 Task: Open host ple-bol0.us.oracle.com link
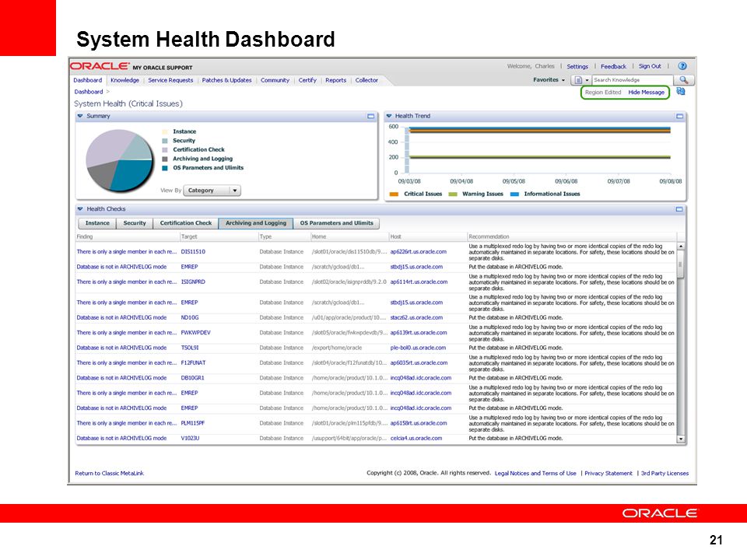coord(419,348)
